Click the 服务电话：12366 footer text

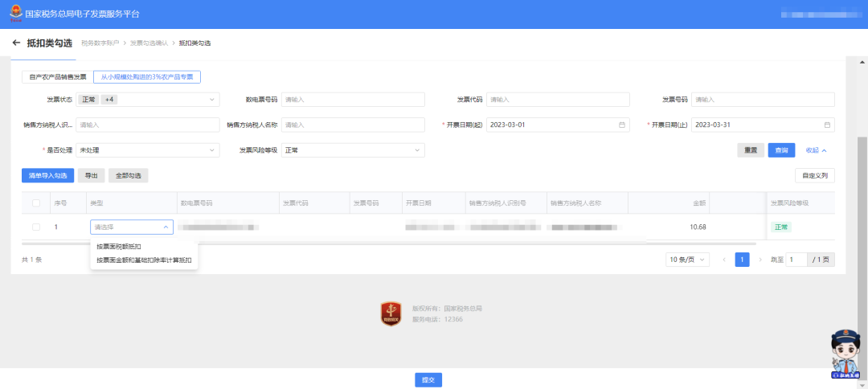[x=437, y=319]
